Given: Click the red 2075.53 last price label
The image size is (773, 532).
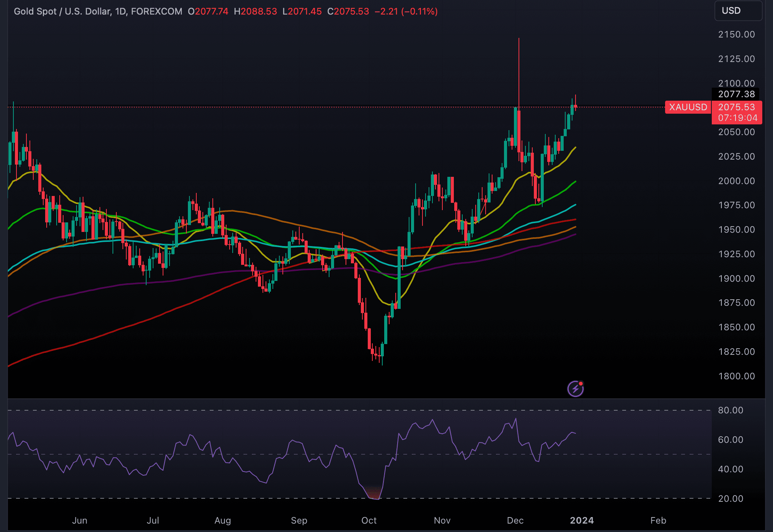Looking at the screenshot, I should click(737, 108).
